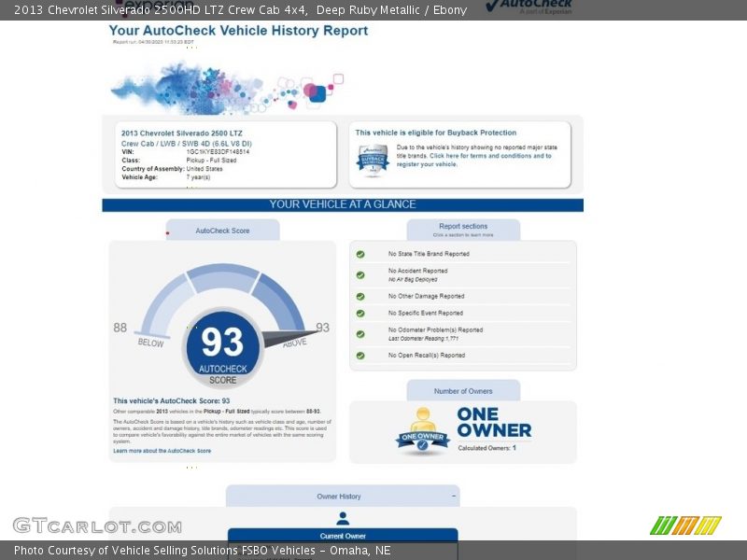Click green check beside No Open Recall(s)
Image resolution: width=747 pixels, height=560 pixels.
(360, 356)
